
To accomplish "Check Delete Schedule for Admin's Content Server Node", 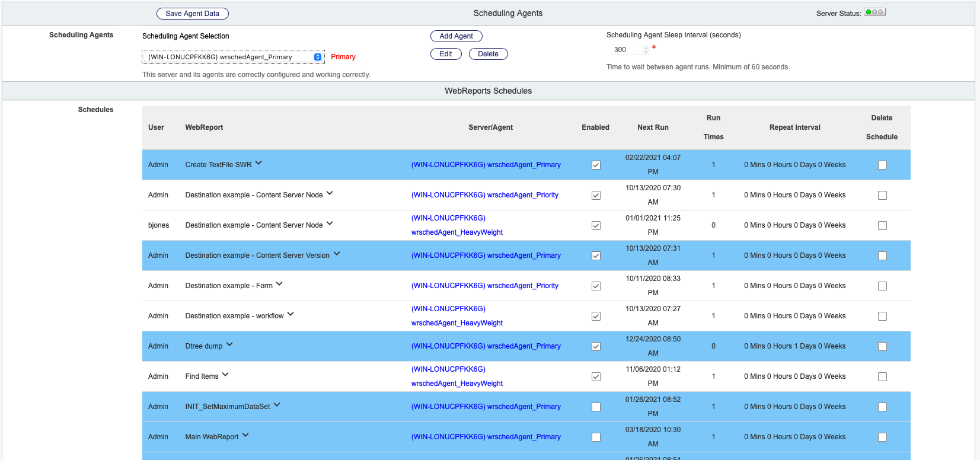I will pyautogui.click(x=882, y=196).
